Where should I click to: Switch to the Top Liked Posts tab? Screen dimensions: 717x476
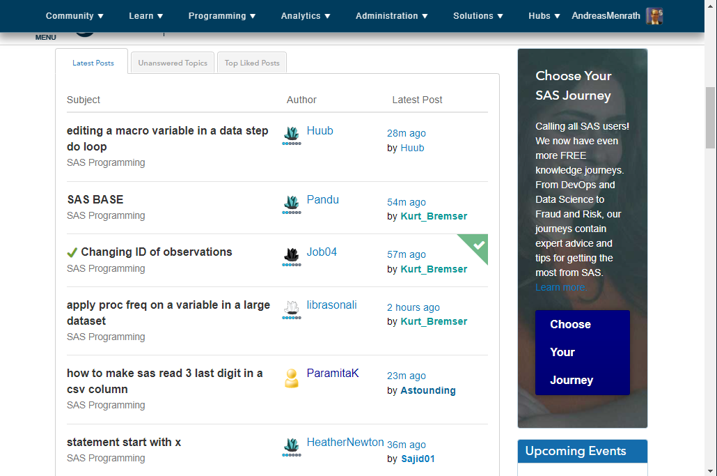coord(252,63)
